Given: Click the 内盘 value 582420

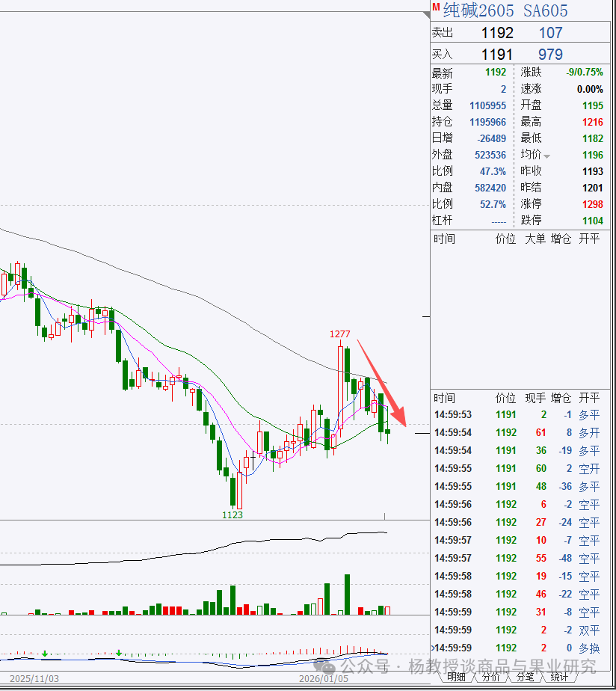Looking at the screenshot, I should [490, 188].
